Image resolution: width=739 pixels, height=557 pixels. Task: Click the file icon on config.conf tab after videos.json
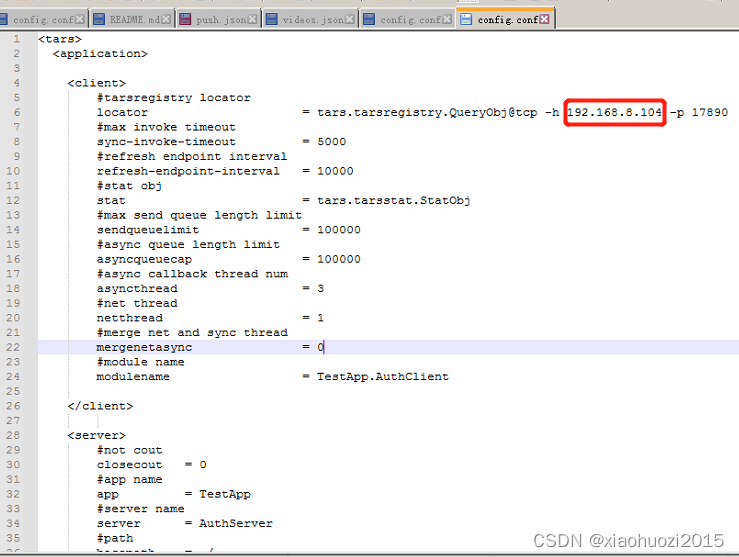369,19
